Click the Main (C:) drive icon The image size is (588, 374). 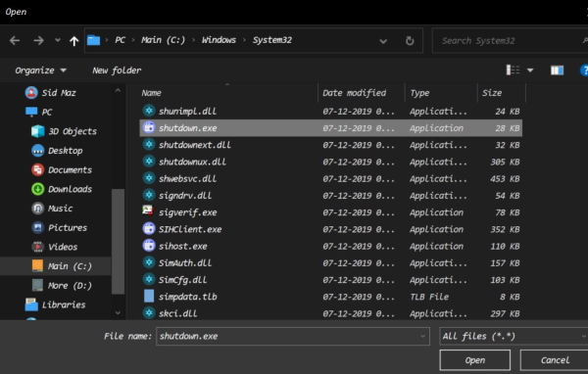pyautogui.click(x=37, y=265)
